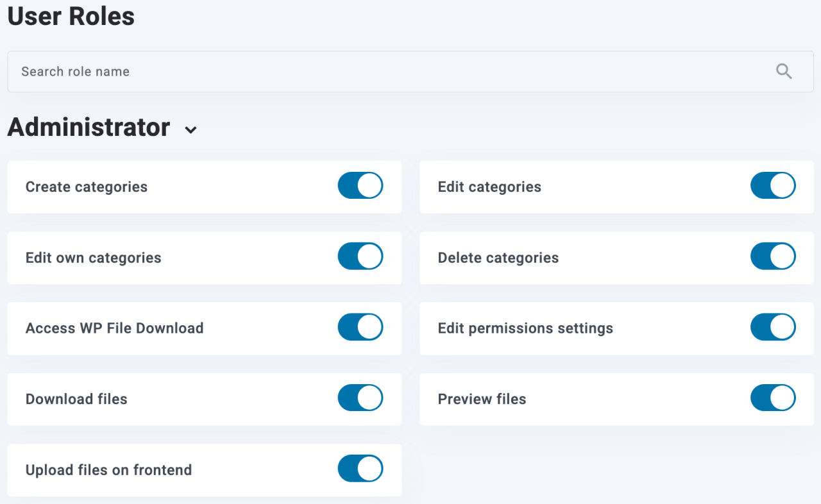This screenshot has height=504, width=821.
Task: Disable Edit permissions settings toggle
Action: click(773, 327)
